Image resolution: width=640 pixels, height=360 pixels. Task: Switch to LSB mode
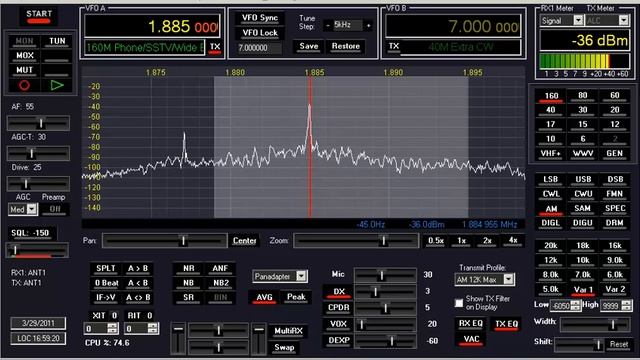point(551,180)
